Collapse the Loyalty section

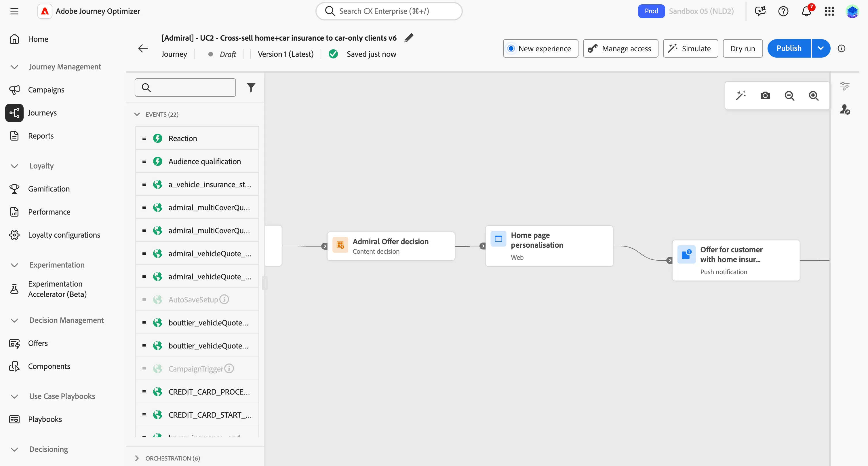[14, 166]
